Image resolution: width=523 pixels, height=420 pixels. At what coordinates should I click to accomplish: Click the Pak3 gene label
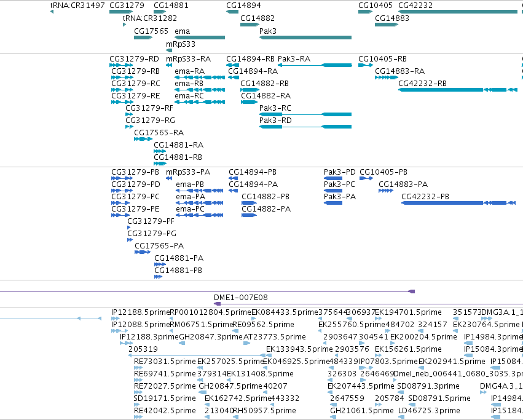click(x=268, y=31)
